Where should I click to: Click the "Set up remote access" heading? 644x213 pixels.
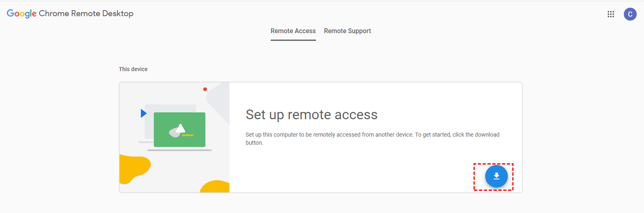point(311,115)
